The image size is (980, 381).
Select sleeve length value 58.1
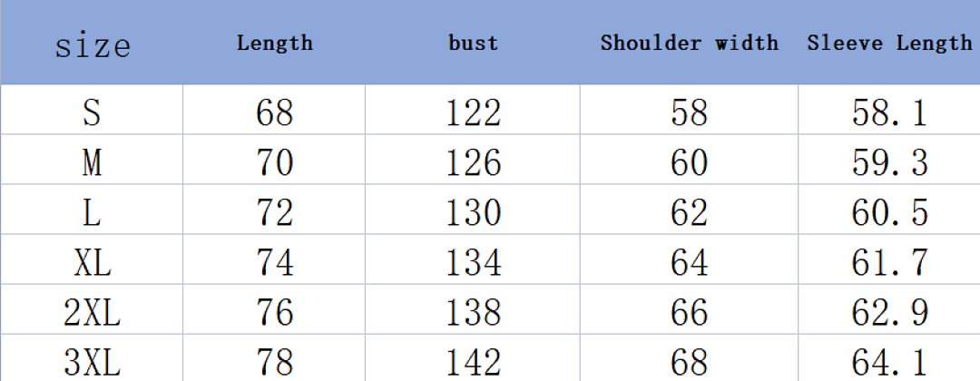[889, 113]
